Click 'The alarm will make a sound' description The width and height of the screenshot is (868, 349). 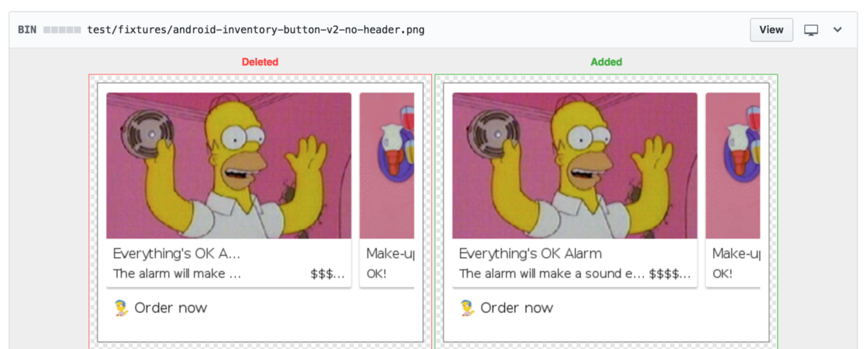pyautogui.click(x=550, y=274)
